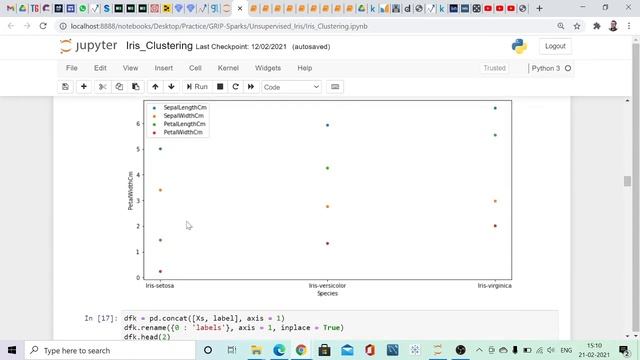Click the notebook scrollbar down arrow
Screen dimensions: 640x360
tap(627, 336)
